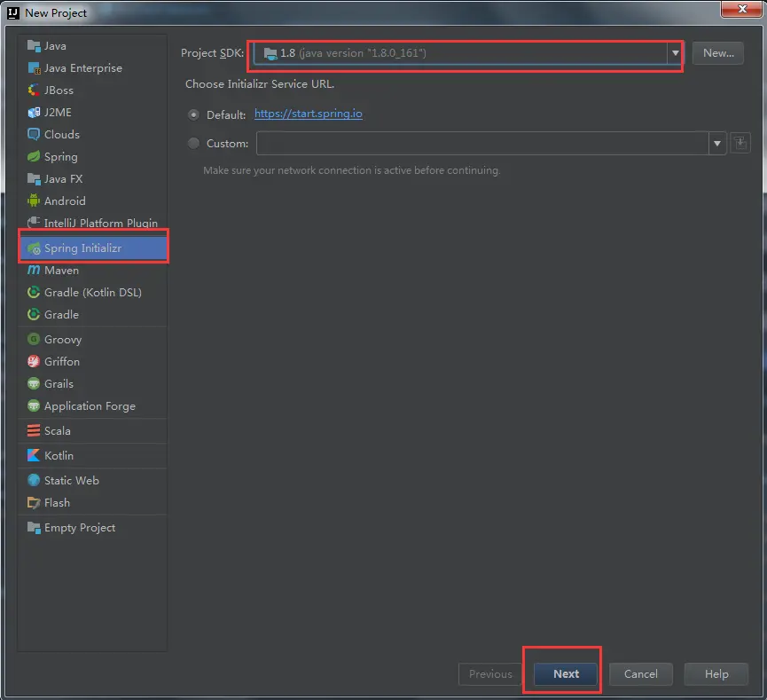Choose the Gradle (Kotlin DSL) icon
This screenshot has width=767, height=700.
pyautogui.click(x=34, y=292)
